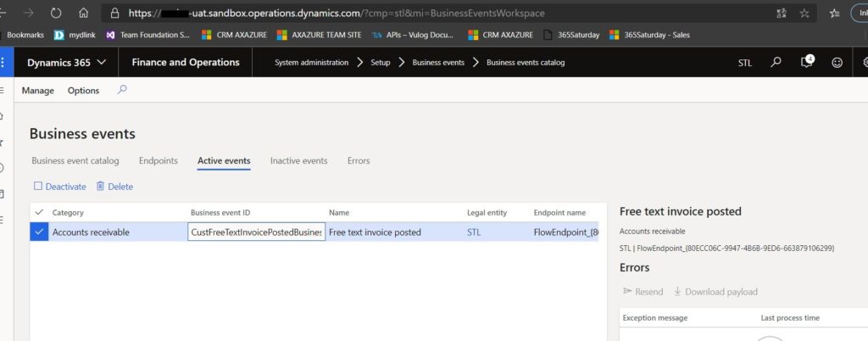This screenshot has height=341, width=868.
Task: Delete the selected business event
Action: pyautogui.click(x=114, y=187)
